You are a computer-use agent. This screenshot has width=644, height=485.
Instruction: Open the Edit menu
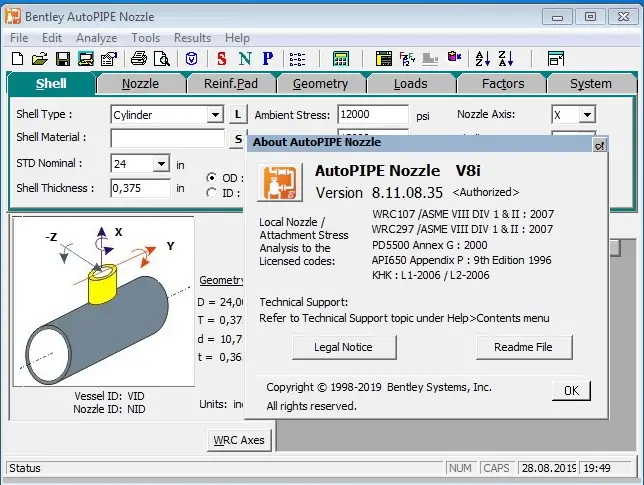click(x=52, y=38)
